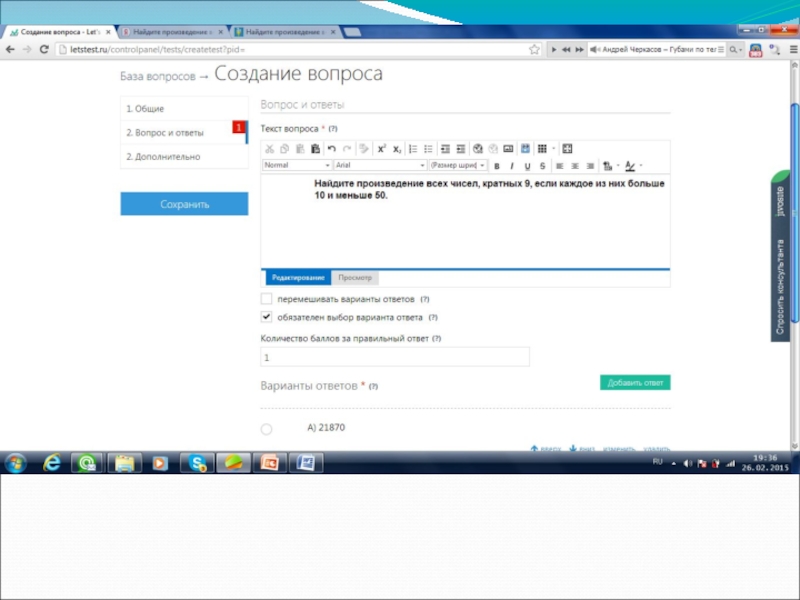Insert a table using the grid icon
800x600 pixels.
click(542, 149)
